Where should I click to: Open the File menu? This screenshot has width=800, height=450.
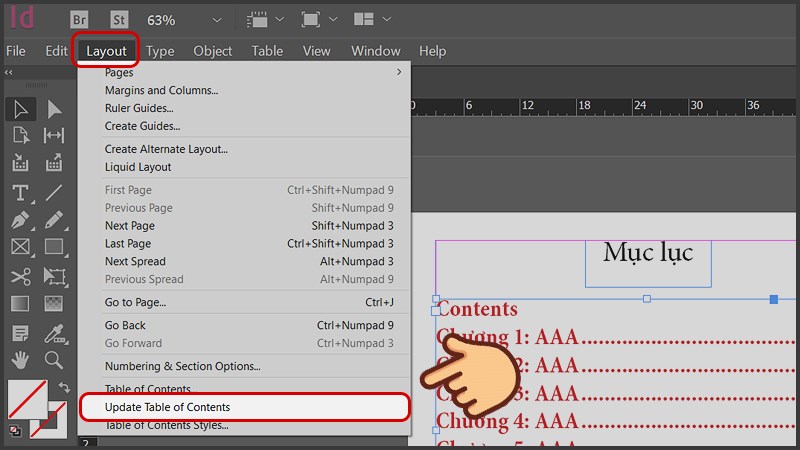pos(16,51)
